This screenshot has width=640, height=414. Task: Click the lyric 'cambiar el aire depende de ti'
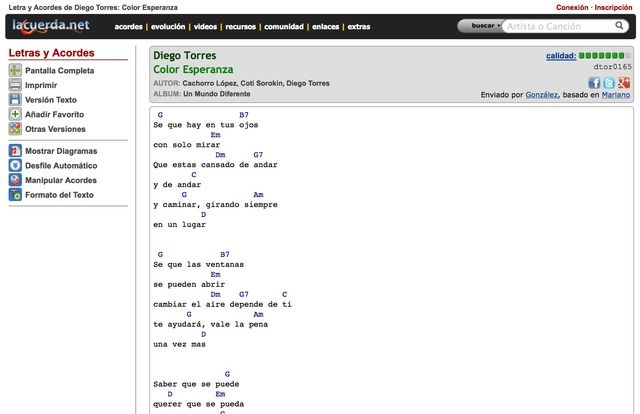pyautogui.click(x=222, y=304)
